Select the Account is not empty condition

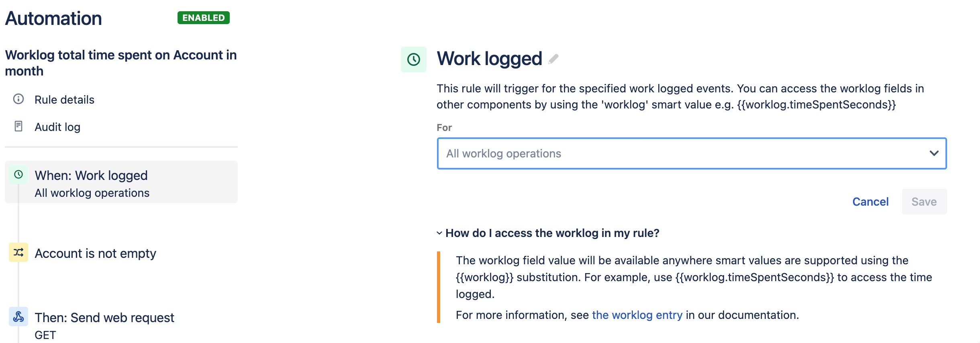[x=96, y=253]
